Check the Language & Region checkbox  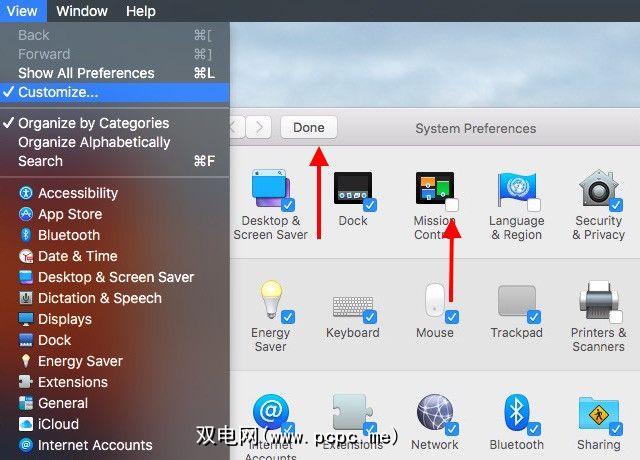(x=534, y=204)
